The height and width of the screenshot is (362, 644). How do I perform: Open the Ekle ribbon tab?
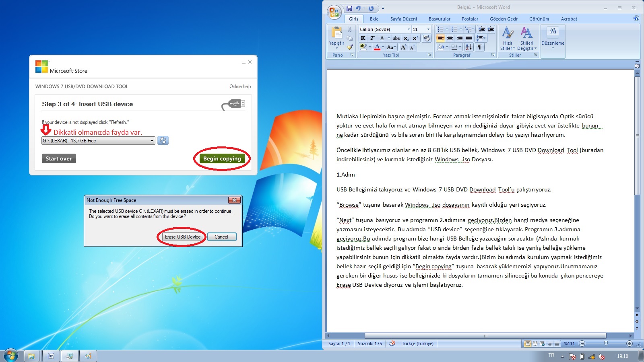click(374, 19)
